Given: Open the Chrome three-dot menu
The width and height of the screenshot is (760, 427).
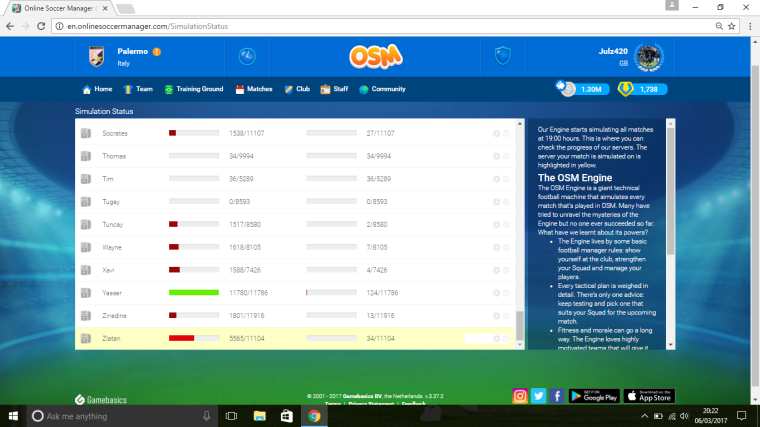Looking at the screenshot, I should click(750, 26).
